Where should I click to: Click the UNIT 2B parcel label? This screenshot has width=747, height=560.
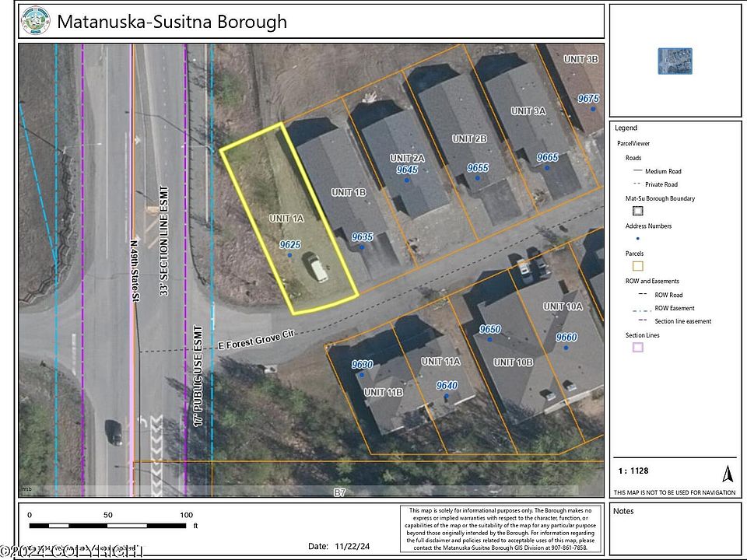coord(469,138)
